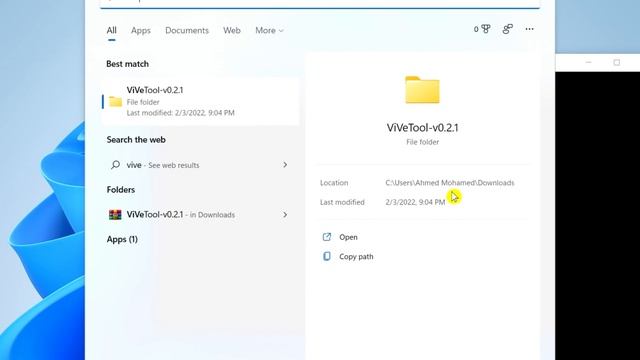Click the magnifier icon beside vive
Viewport: 640px width, 360px height.
click(116, 165)
